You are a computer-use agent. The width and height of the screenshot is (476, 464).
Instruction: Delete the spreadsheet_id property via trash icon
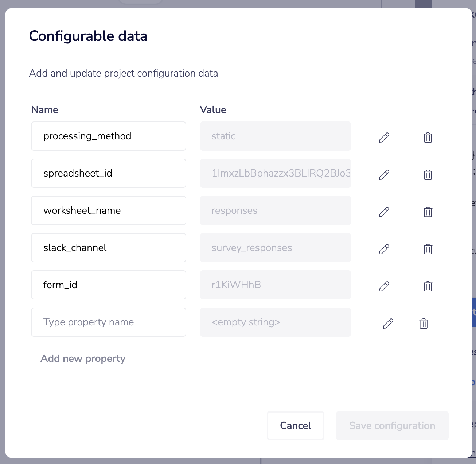coord(428,175)
